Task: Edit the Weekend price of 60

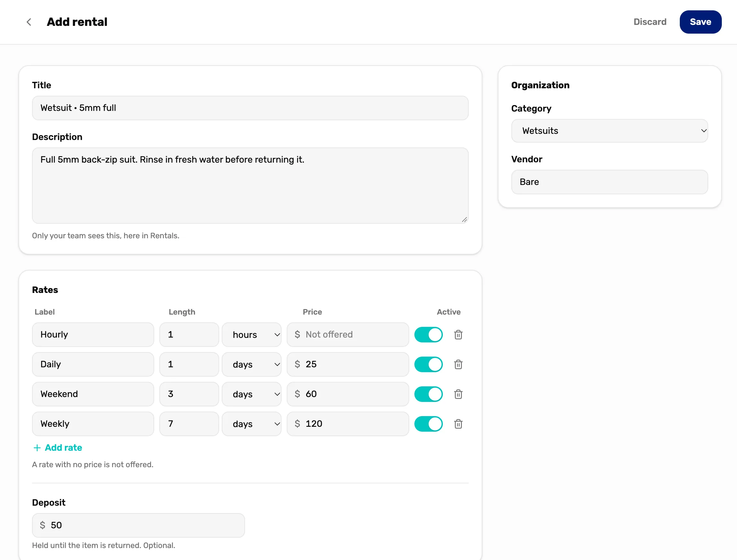Action: 347,394
